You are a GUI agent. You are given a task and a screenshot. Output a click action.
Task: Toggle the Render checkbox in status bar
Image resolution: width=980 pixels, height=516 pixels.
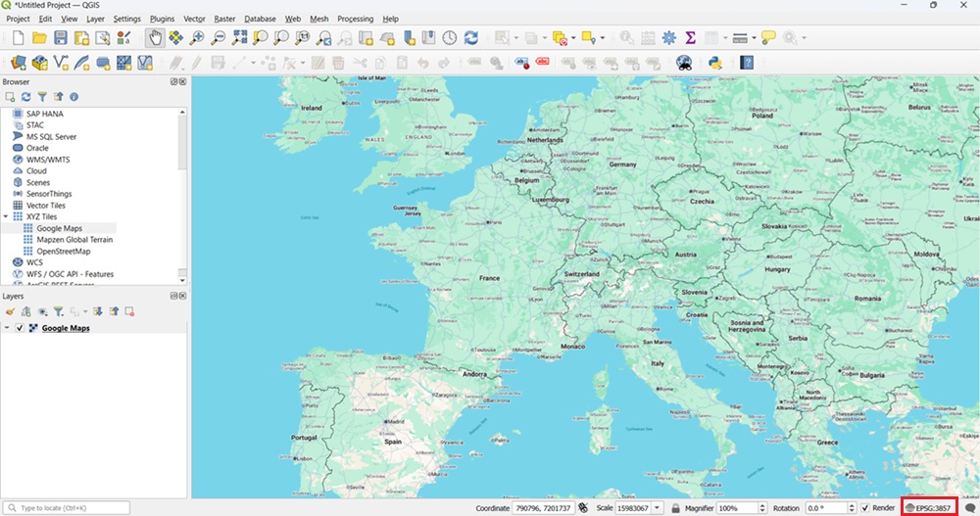click(x=864, y=508)
